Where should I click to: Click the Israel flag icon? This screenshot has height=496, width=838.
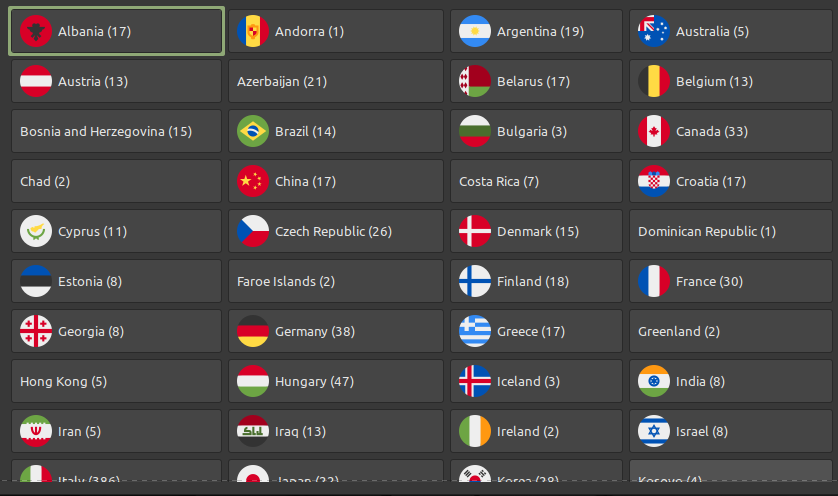pos(654,431)
